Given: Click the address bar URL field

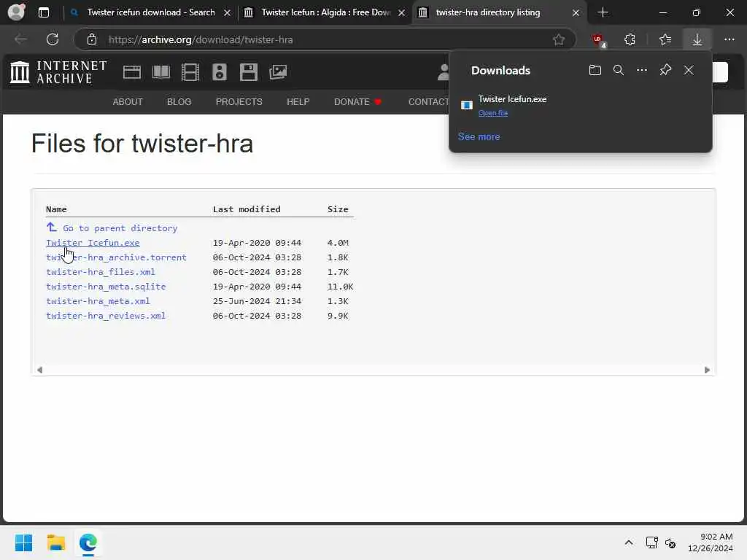Looking at the screenshot, I should (x=324, y=39).
